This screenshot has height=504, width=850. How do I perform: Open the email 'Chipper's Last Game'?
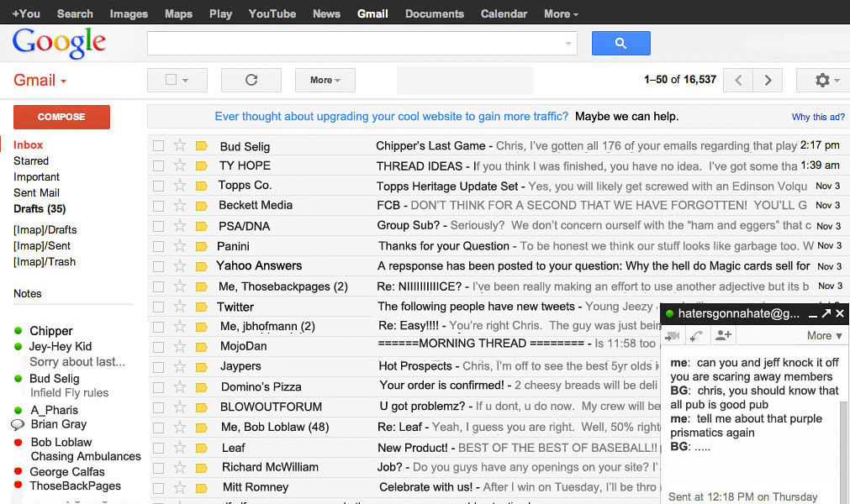(430, 145)
